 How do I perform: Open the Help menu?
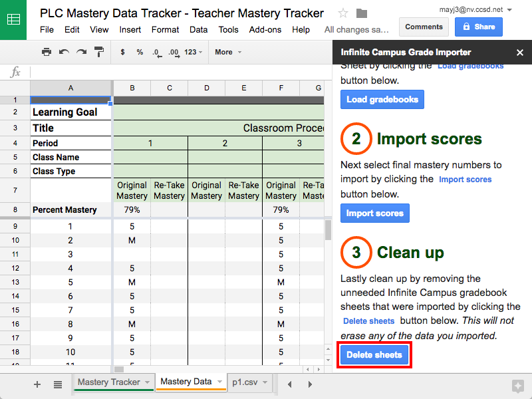[301, 30]
